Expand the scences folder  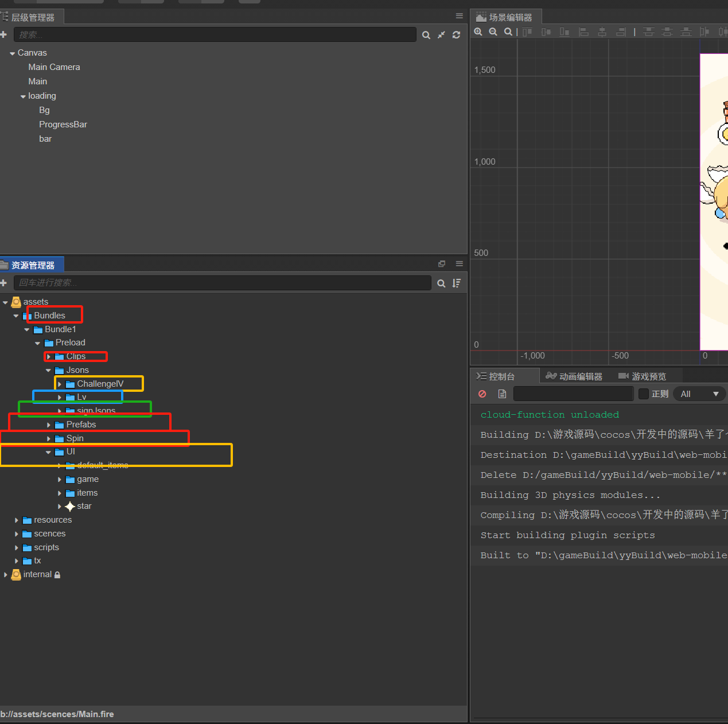pyautogui.click(x=16, y=534)
